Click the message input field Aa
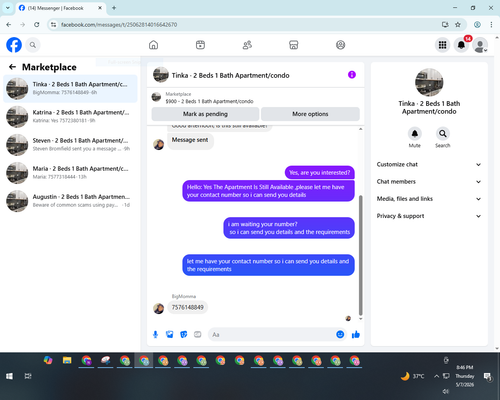The image size is (500, 400). pos(272,334)
